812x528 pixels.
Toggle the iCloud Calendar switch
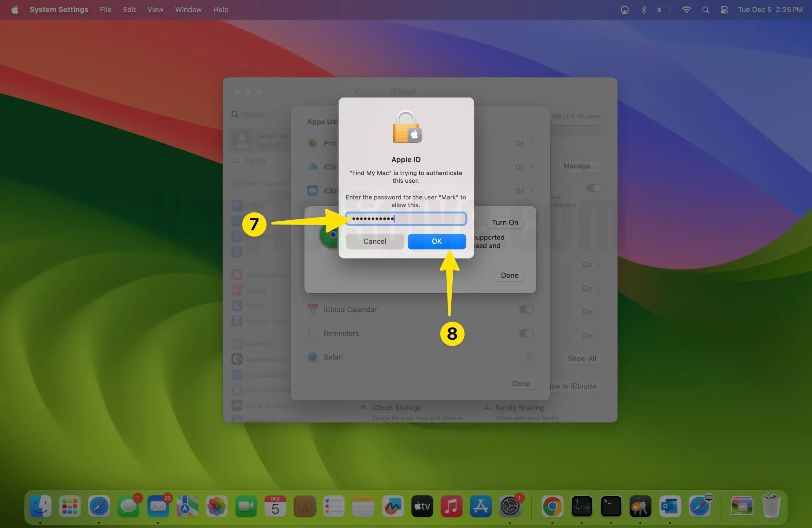(x=526, y=310)
